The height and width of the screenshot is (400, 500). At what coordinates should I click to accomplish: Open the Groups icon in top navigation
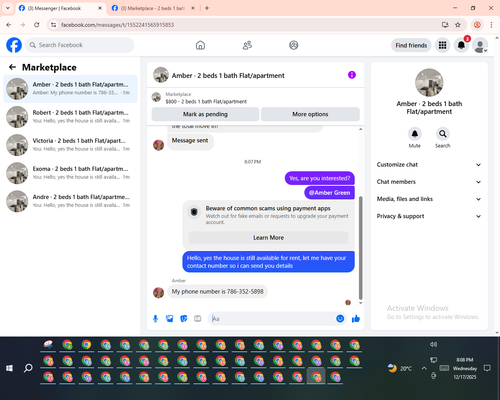click(294, 45)
